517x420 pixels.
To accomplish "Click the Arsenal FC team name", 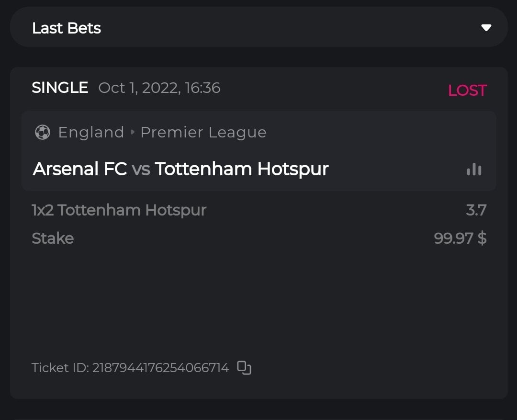I will pos(79,169).
